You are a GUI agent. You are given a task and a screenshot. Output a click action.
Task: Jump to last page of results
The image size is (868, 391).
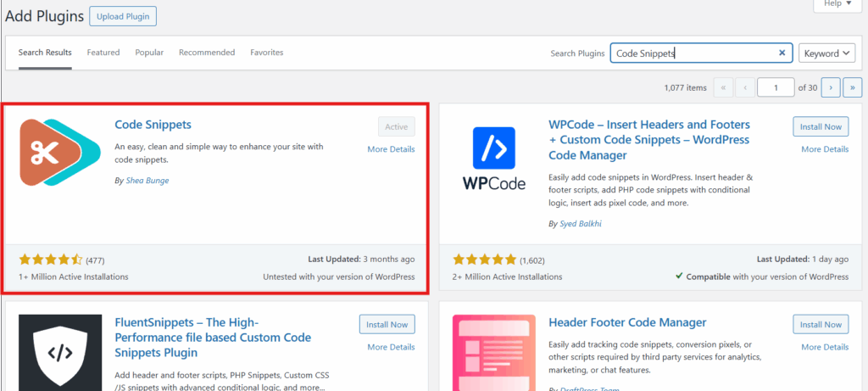click(853, 87)
